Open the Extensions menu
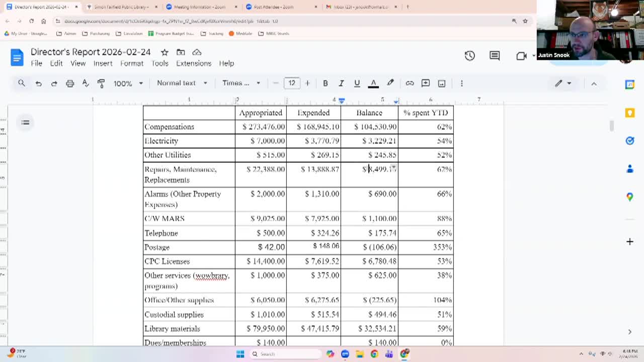The width and height of the screenshot is (644, 362). tap(193, 63)
